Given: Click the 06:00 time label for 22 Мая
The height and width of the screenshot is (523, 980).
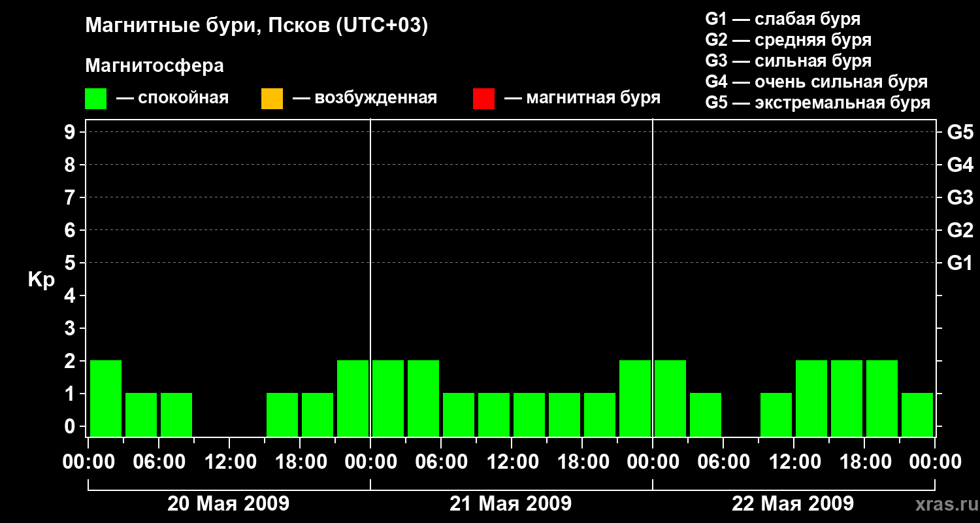Looking at the screenshot, I should [723, 462].
